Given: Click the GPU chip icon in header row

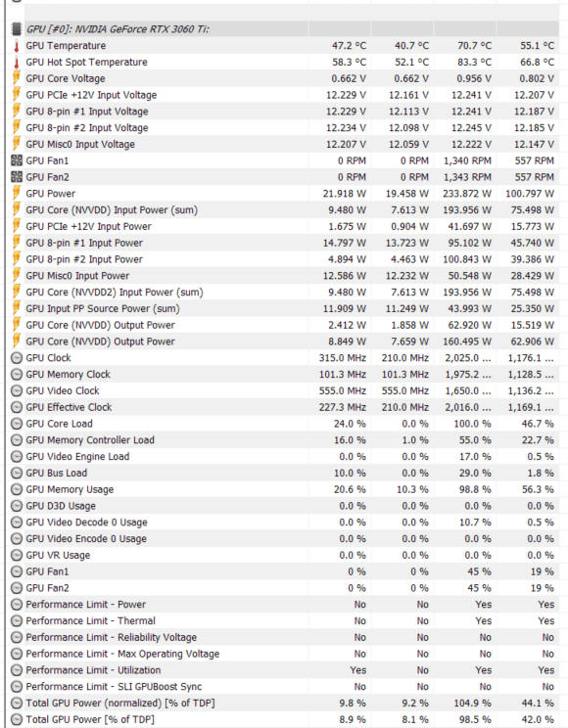Looking at the screenshot, I should [17, 29].
